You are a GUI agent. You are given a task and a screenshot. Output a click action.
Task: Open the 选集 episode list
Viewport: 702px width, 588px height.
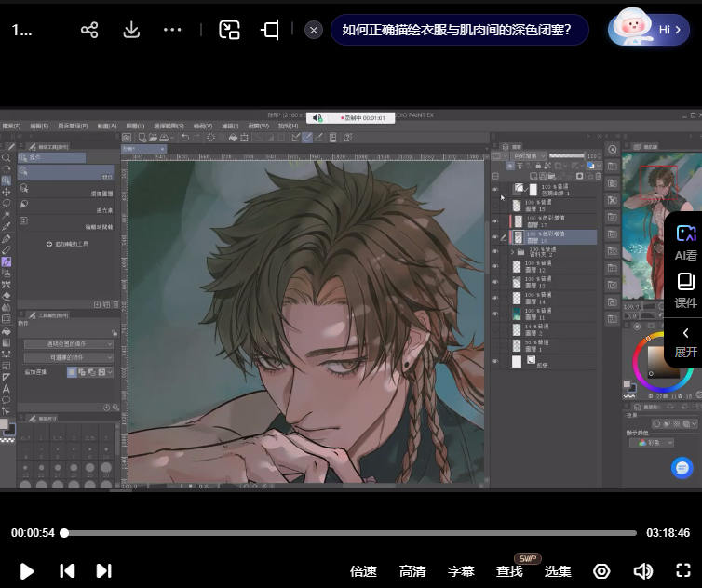coord(558,571)
